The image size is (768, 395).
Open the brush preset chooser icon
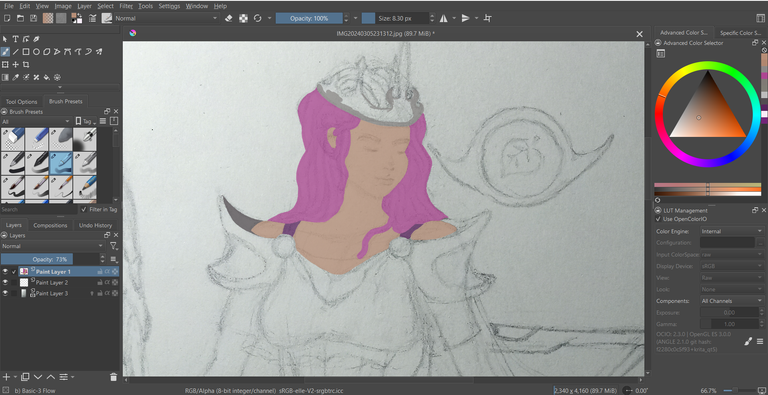[106, 18]
